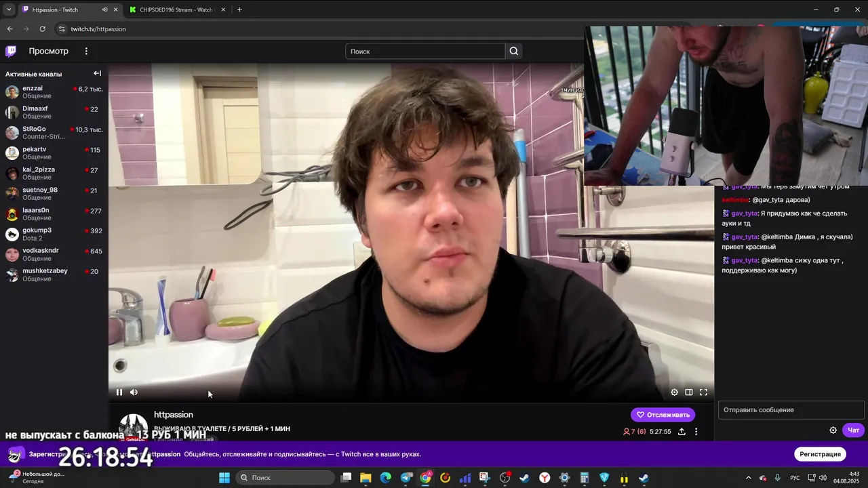
Task: Open the pekartv channel
Action: (54, 153)
